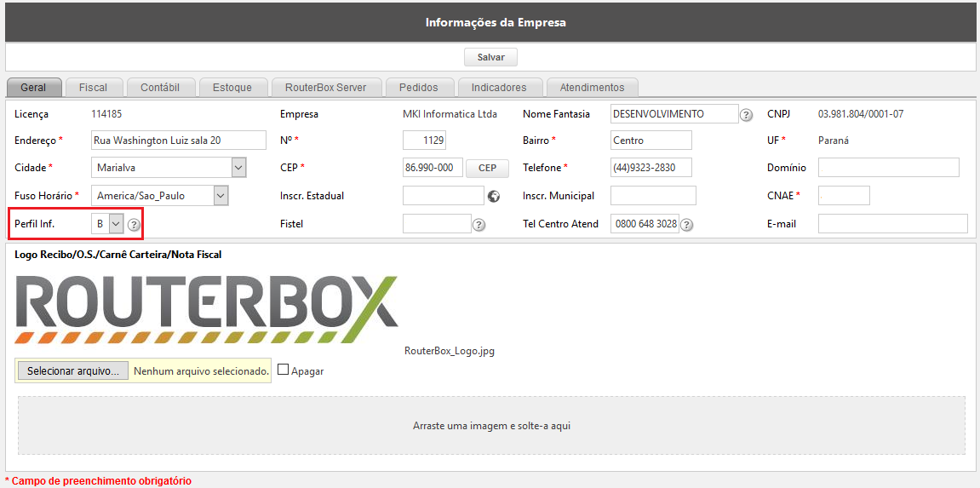Open the Perfil Inf. dropdown
Screen dimensions: 980x488
point(107,224)
